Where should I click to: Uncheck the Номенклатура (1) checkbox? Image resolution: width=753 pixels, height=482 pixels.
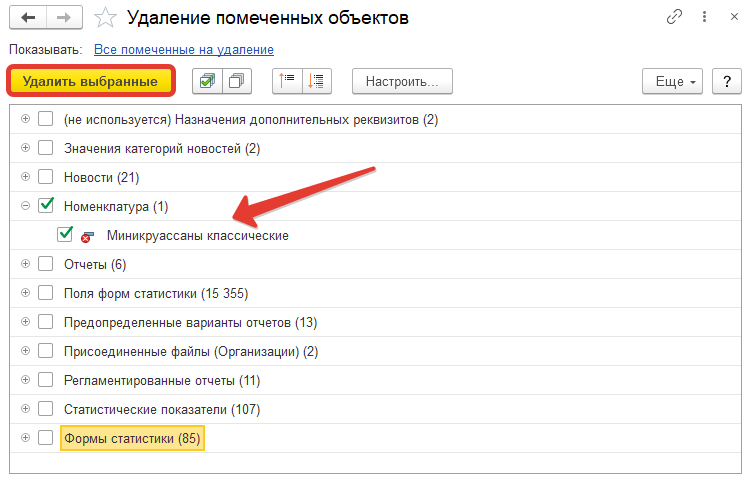click(46, 205)
